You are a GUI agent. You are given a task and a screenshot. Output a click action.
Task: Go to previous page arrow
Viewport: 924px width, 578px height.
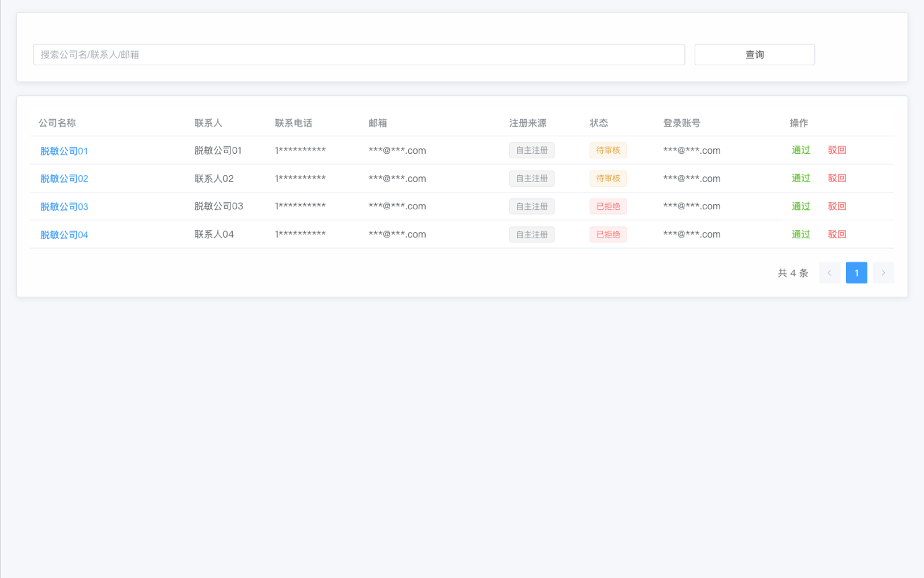click(x=829, y=273)
